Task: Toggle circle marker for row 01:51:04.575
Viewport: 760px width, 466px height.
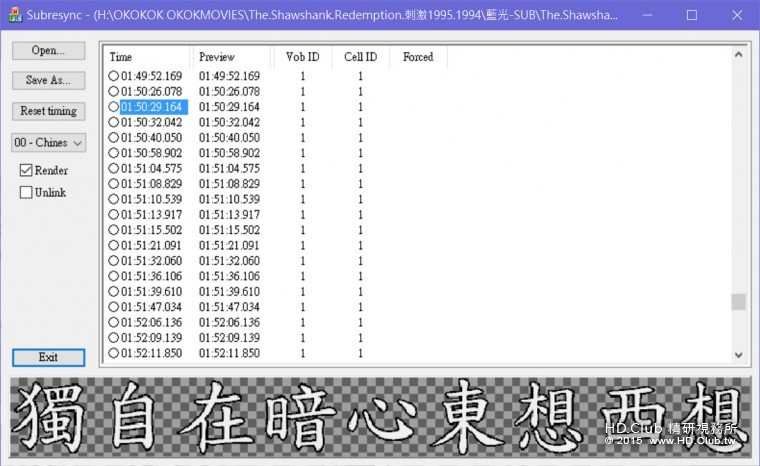Action: pos(113,168)
